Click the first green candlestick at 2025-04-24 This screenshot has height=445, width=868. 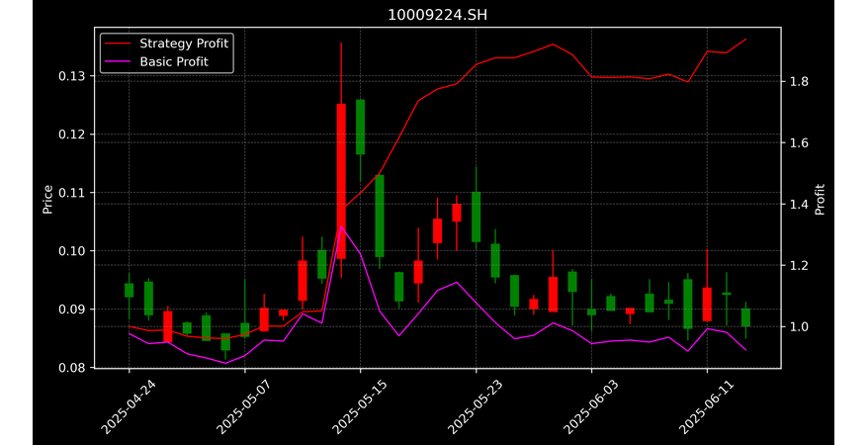click(x=129, y=291)
